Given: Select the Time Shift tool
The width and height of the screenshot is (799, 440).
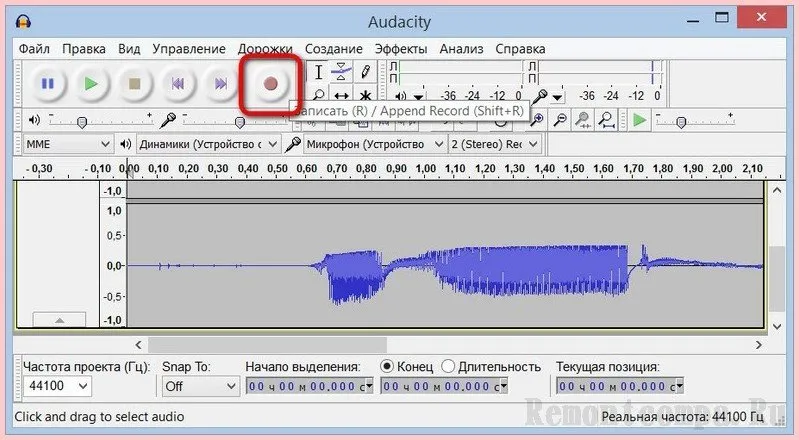Looking at the screenshot, I should coord(341,95).
